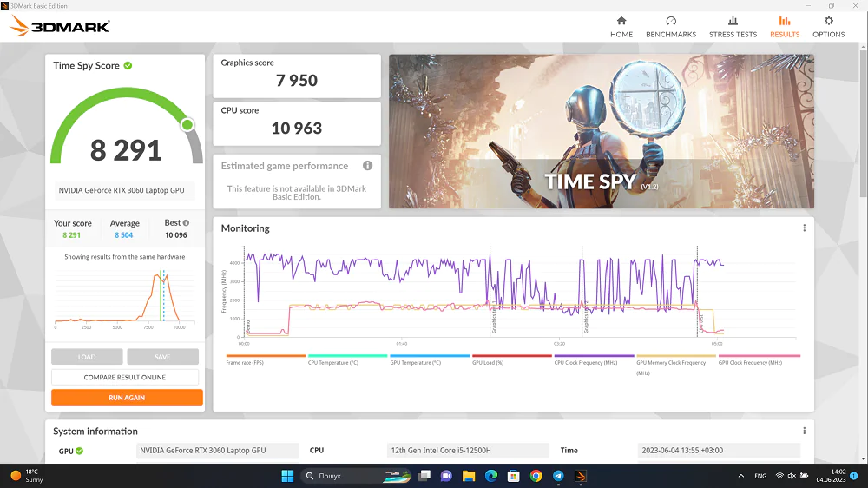Click the Time value 2023-06-04 13:55 field
Viewport: 868px width, 488px height.
point(719,451)
